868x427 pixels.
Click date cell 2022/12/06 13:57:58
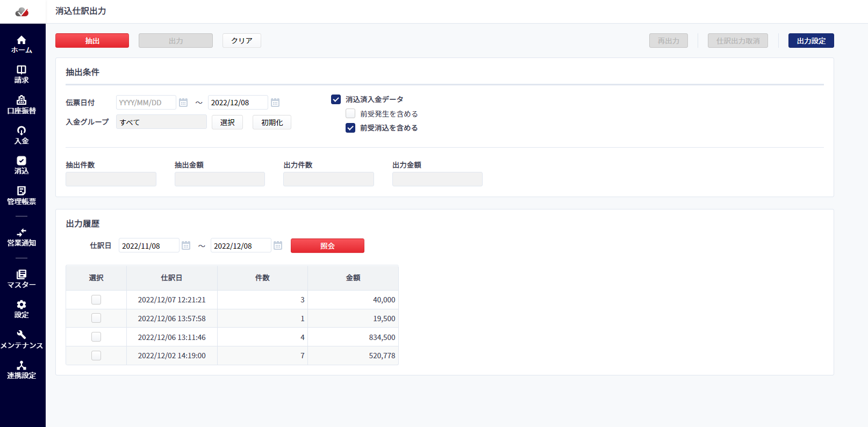pos(172,319)
